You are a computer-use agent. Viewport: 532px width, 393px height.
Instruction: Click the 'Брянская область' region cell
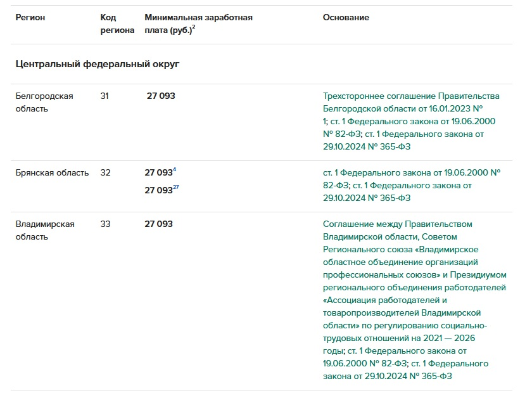pyautogui.click(x=52, y=172)
